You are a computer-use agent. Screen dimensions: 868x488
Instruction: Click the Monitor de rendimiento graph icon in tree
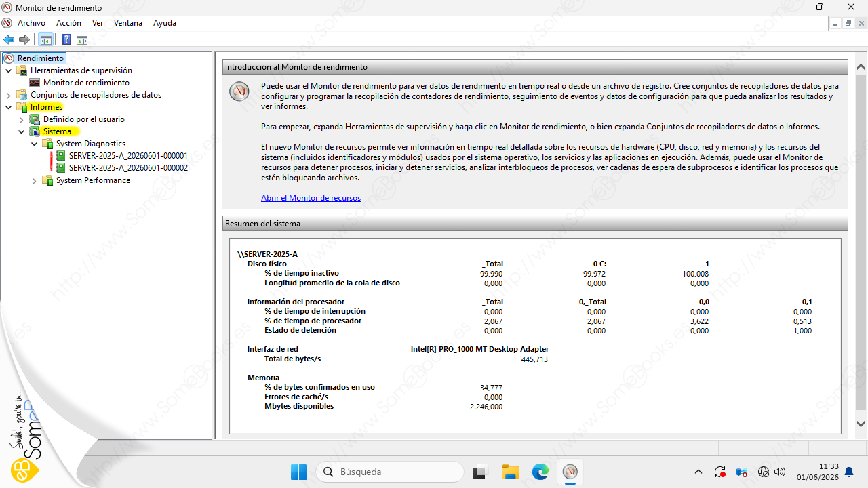tap(35, 83)
